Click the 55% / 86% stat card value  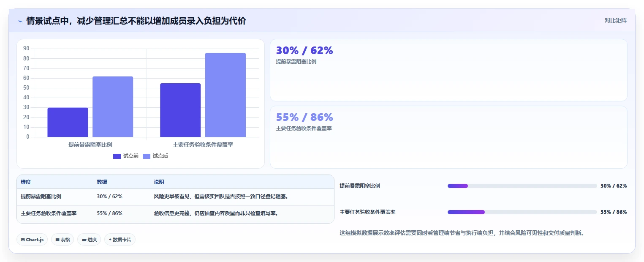(x=304, y=117)
